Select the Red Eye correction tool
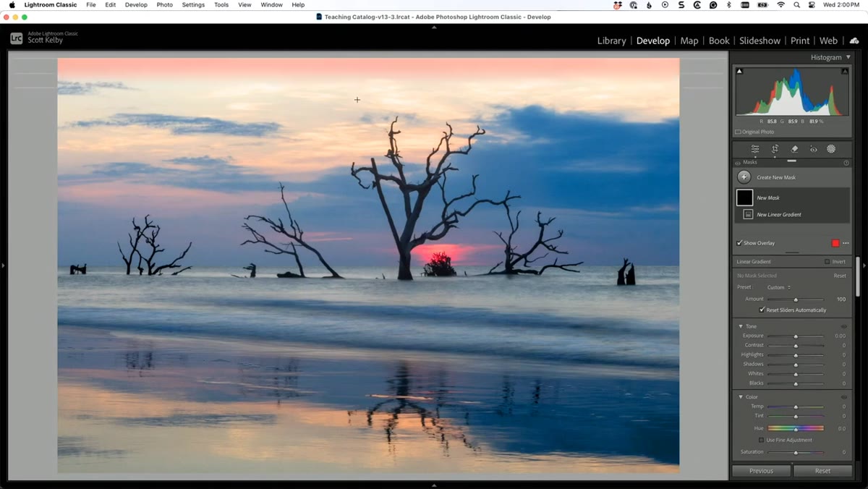This screenshot has height=489, width=868. [813, 149]
